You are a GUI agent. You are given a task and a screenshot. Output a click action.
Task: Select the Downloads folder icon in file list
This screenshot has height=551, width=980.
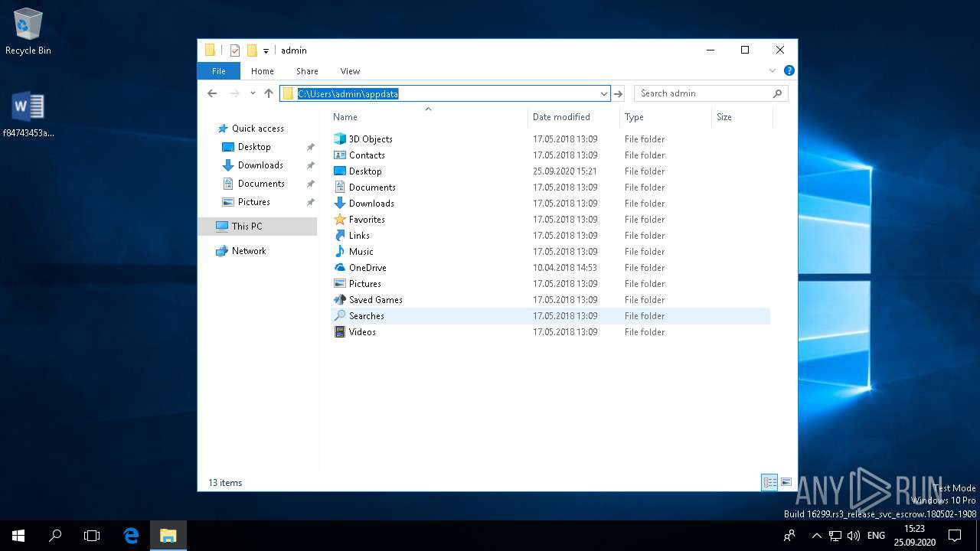[340, 204]
